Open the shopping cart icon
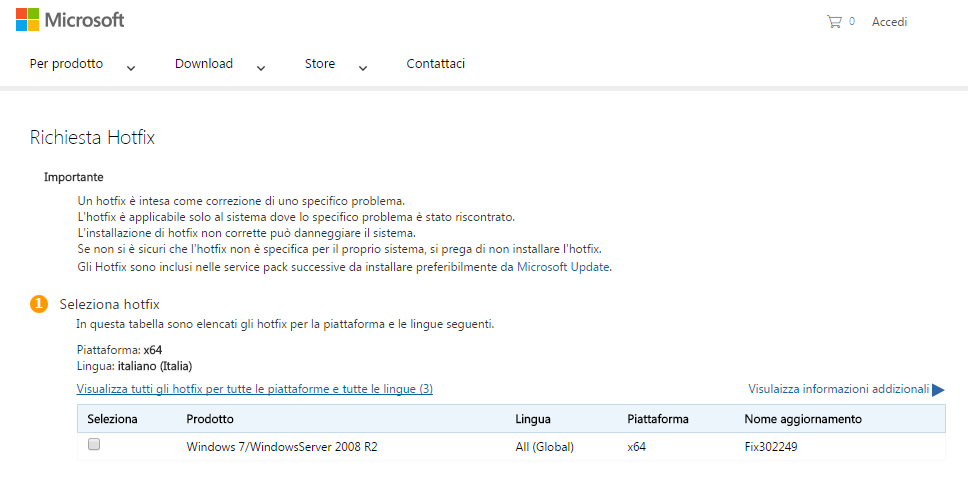 (834, 22)
